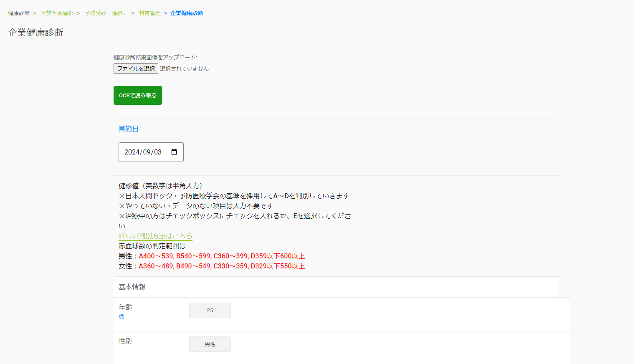Focus the year 2024 in the date input
The height and width of the screenshot is (364, 633).
click(x=132, y=152)
